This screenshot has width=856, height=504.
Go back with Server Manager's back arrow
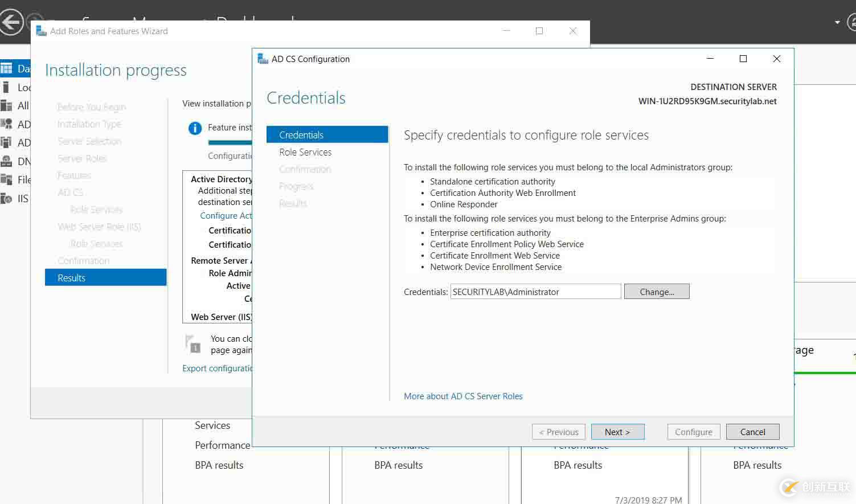(x=11, y=23)
